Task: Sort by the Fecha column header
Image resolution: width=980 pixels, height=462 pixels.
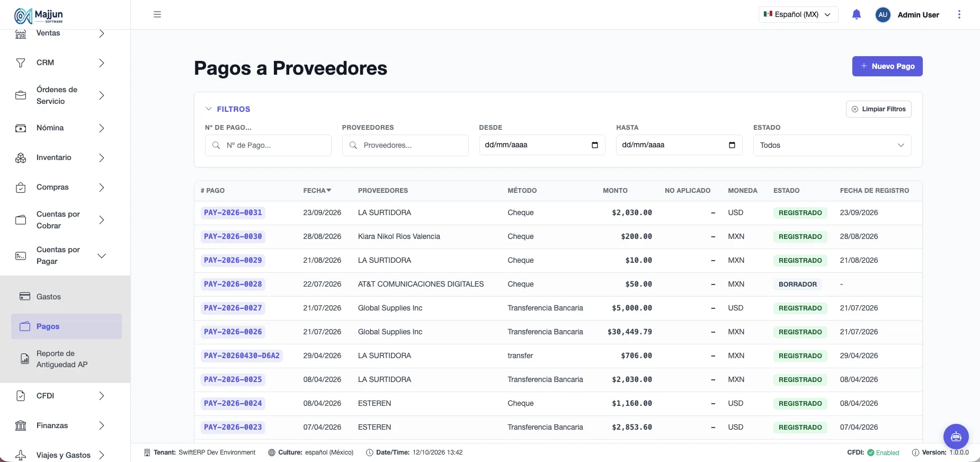Action: tap(317, 191)
